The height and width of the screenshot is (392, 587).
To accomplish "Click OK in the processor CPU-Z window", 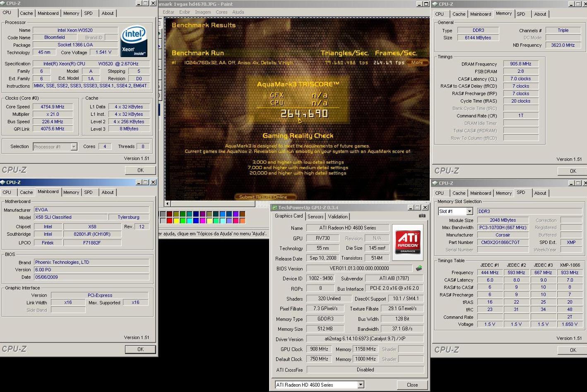I will pos(140,170).
